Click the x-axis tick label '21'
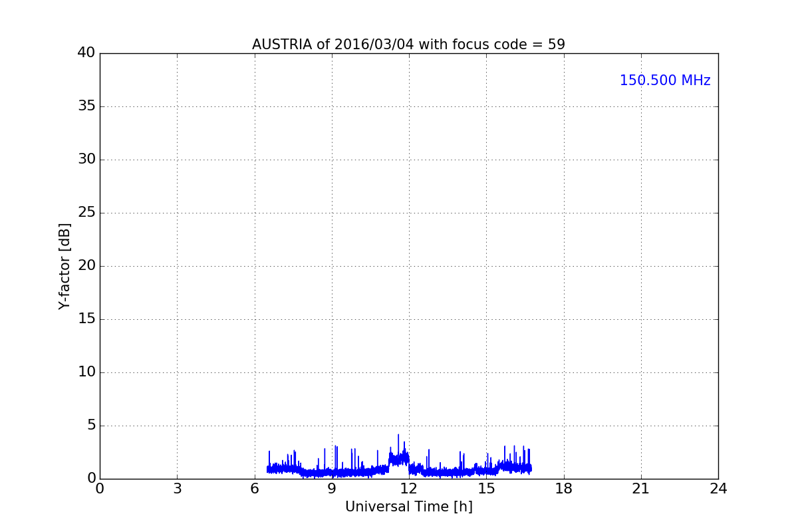Screen dimensions: 798x532 [641, 488]
